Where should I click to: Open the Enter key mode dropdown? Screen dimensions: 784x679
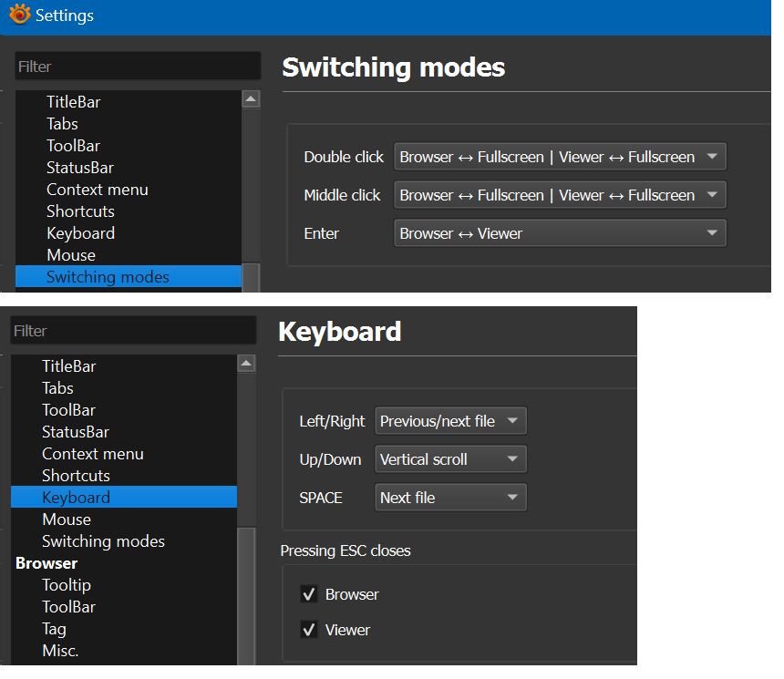560,233
